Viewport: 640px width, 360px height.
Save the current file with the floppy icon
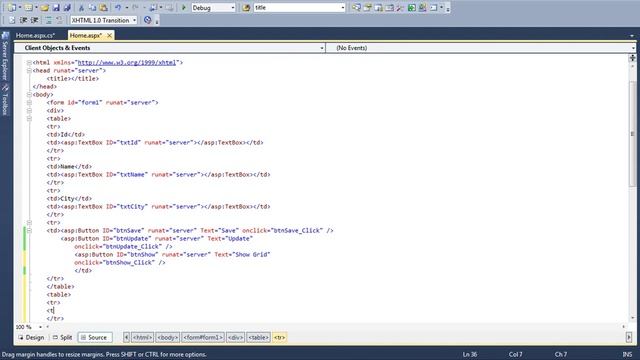[56, 8]
